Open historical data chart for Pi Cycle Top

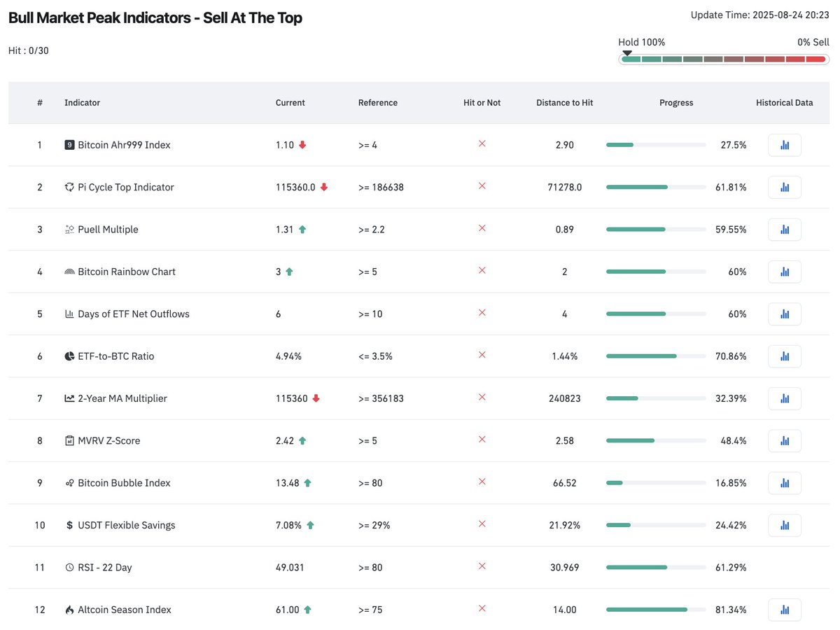point(785,187)
